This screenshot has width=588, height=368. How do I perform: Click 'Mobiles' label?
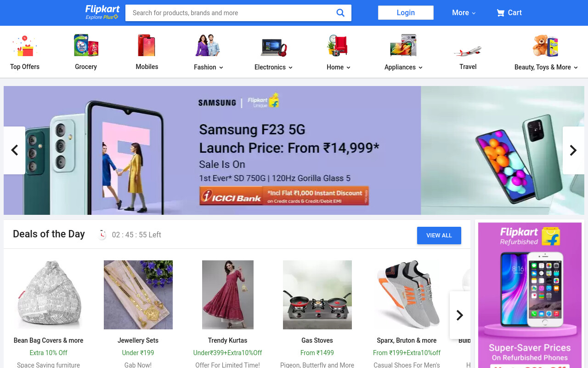(147, 67)
